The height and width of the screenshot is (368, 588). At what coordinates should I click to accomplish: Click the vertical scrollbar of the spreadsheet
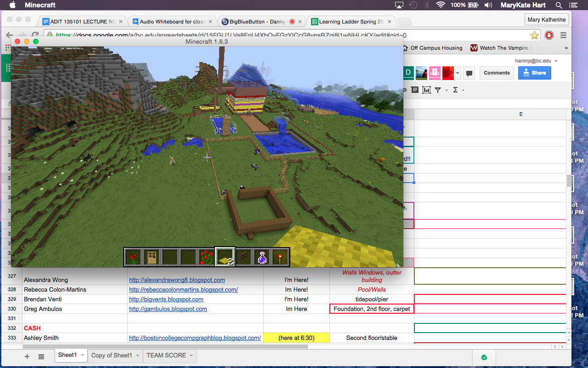pos(569,181)
